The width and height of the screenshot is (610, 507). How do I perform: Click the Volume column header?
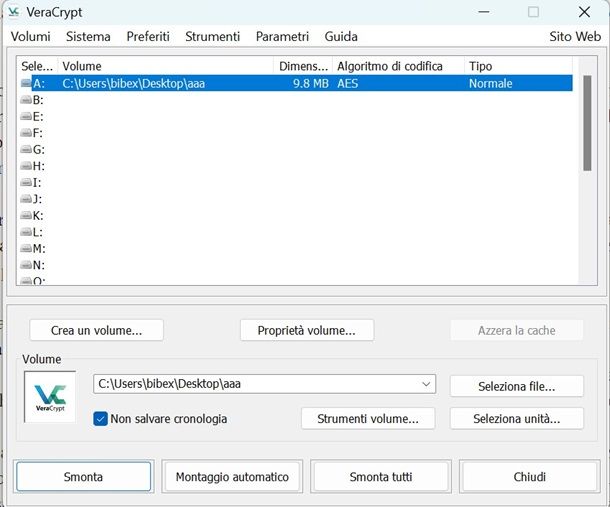click(x=166, y=66)
